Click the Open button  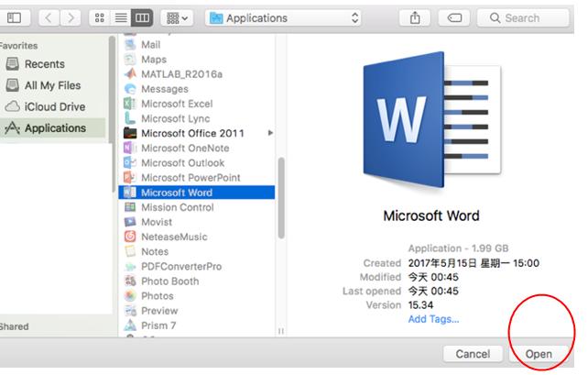(x=539, y=354)
